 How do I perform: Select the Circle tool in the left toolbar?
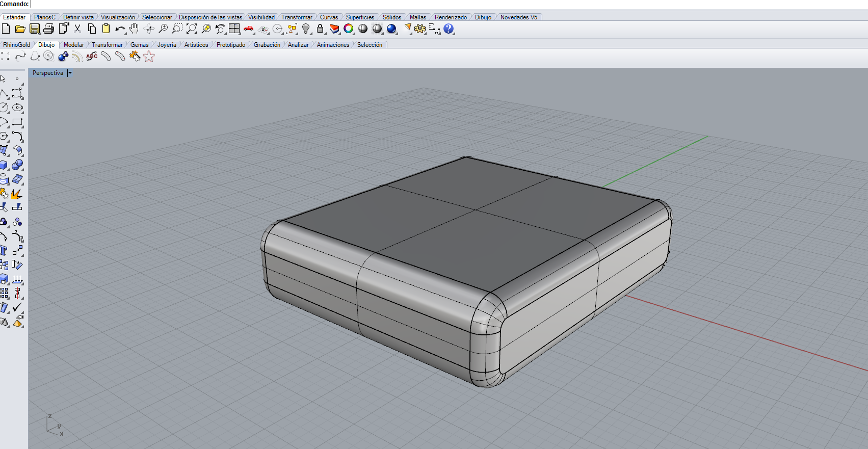(4, 108)
